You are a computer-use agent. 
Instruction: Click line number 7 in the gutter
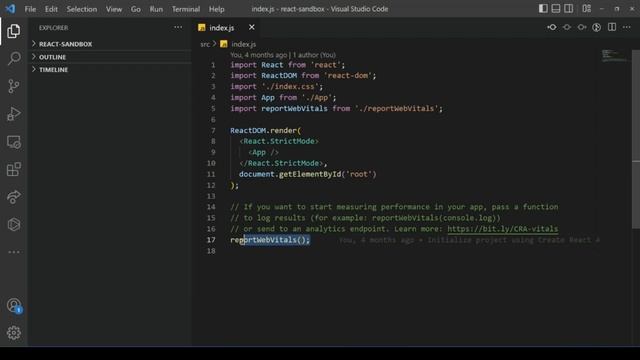(x=213, y=131)
